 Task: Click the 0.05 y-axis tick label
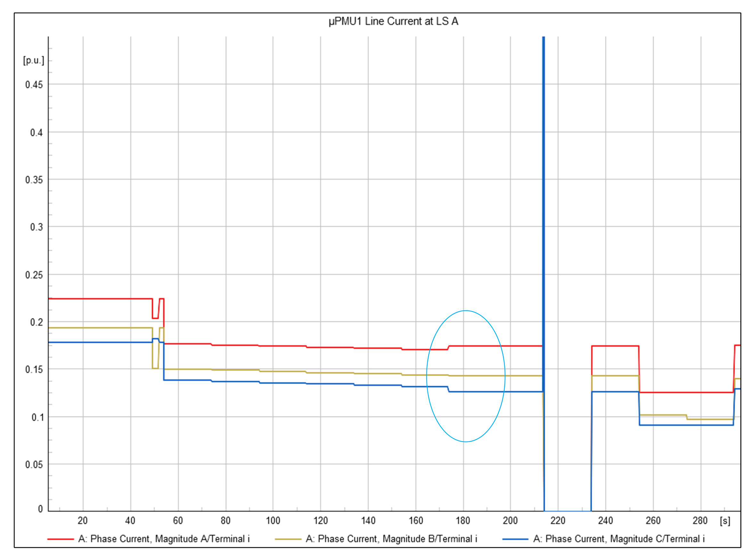click(x=34, y=465)
